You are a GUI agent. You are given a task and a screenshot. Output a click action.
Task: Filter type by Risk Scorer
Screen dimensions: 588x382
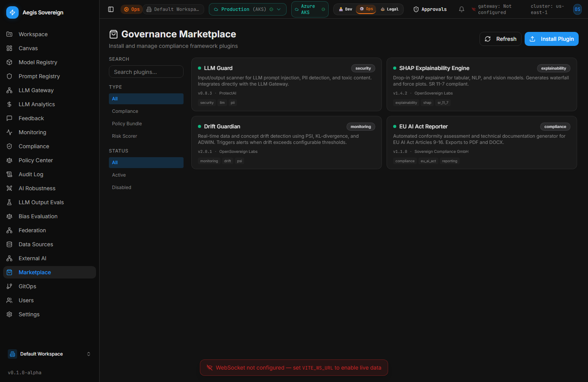point(146,136)
